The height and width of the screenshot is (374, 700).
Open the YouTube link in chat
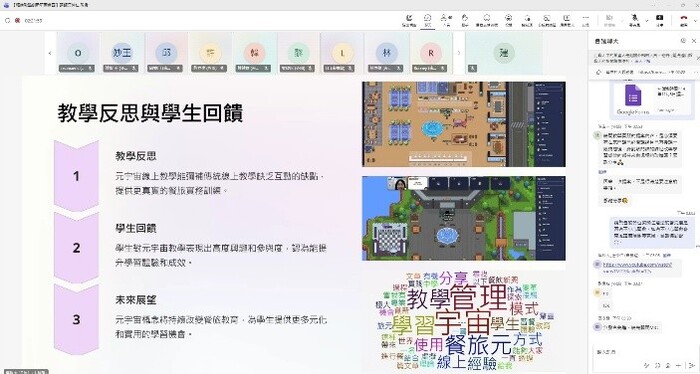point(637,267)
